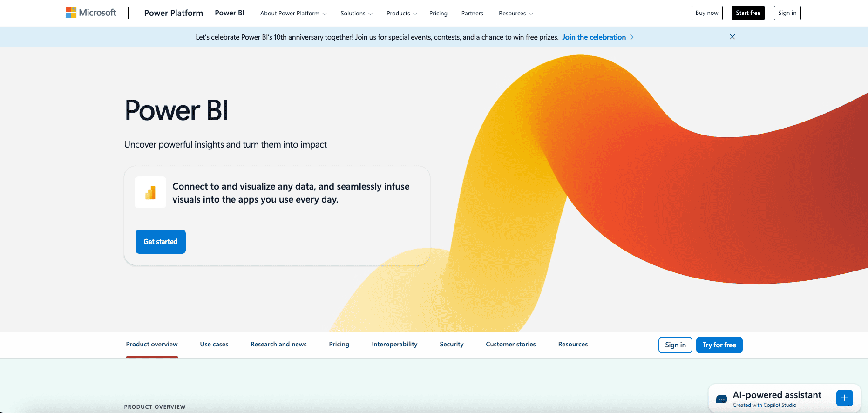Click the chat bubble assistant icon

(721, 399)
